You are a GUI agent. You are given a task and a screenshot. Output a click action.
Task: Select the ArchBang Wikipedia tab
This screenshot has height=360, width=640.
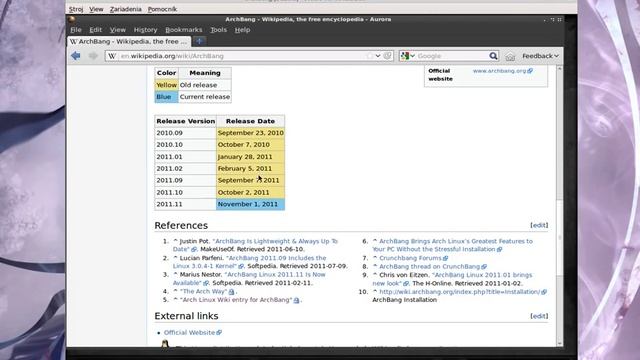coord(129,41)
